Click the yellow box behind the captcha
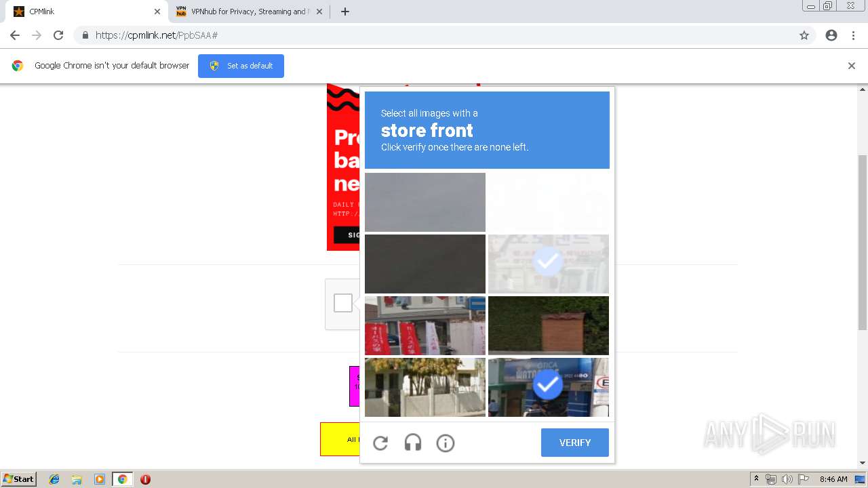 (340, 439)
